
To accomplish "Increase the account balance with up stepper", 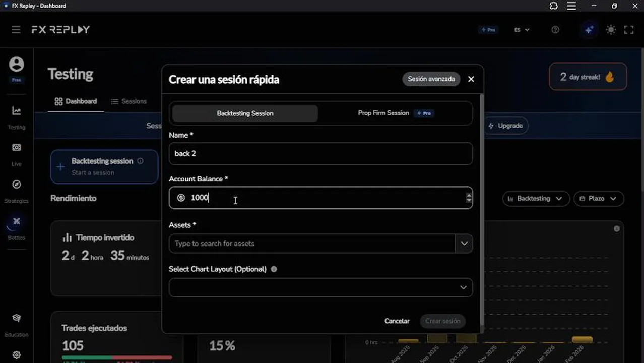I will click(x=469, y=195).
